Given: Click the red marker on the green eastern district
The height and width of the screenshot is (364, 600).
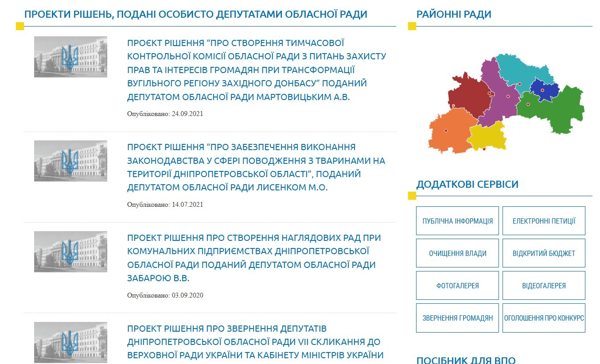Looking at the screenshot, I should (528, 104).
